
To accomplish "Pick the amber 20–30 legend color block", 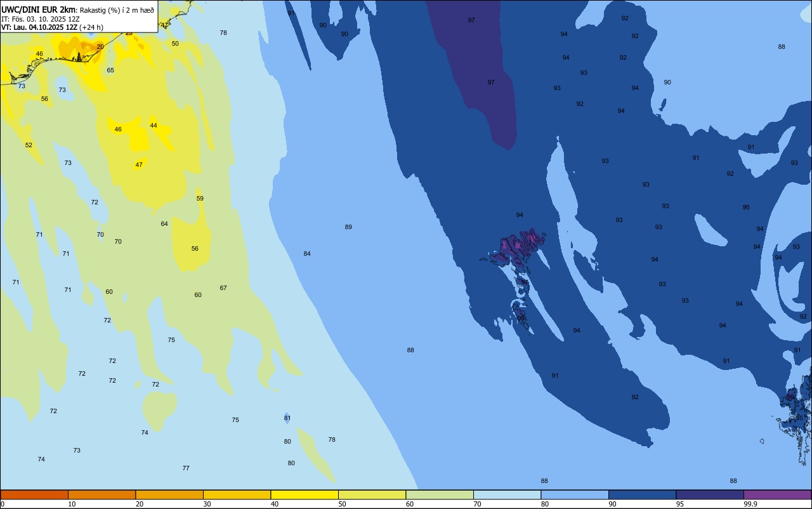I will (169, 495).
